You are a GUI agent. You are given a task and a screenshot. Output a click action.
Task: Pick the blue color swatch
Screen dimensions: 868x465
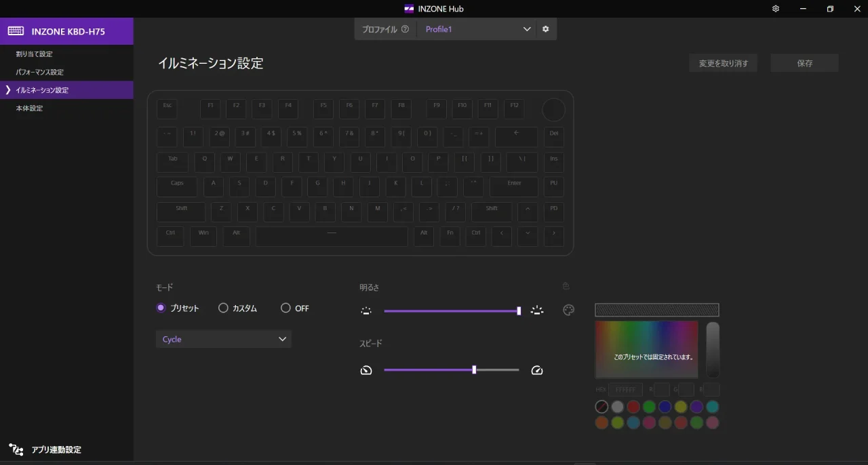coord(665,407)
